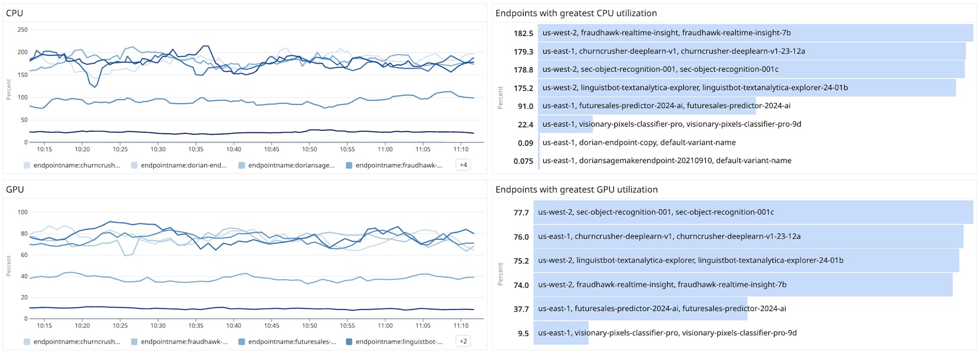The image size is (980, 355).
Task: Toggle the linguistbot series label in GPU legend
Action: (399, 342)
